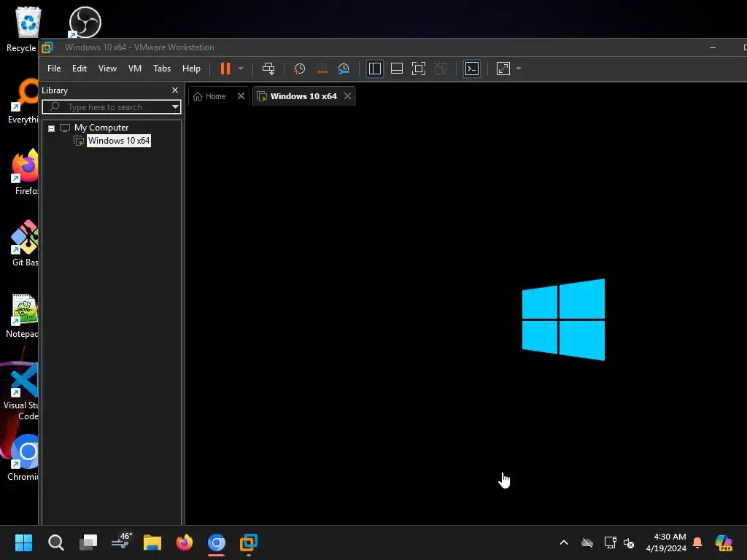
Task: Open the File menu
Action: coord(54,69)
